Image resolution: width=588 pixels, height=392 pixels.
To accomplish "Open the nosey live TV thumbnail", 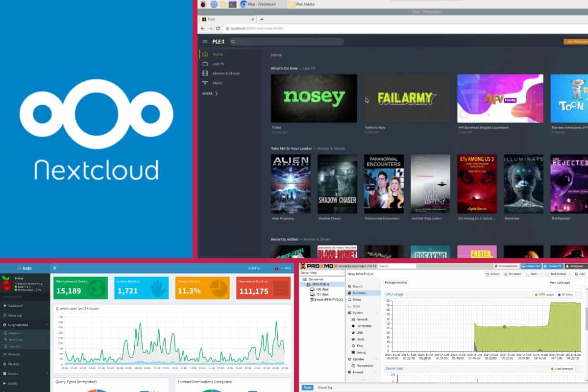I will click(x=314, y=98).
